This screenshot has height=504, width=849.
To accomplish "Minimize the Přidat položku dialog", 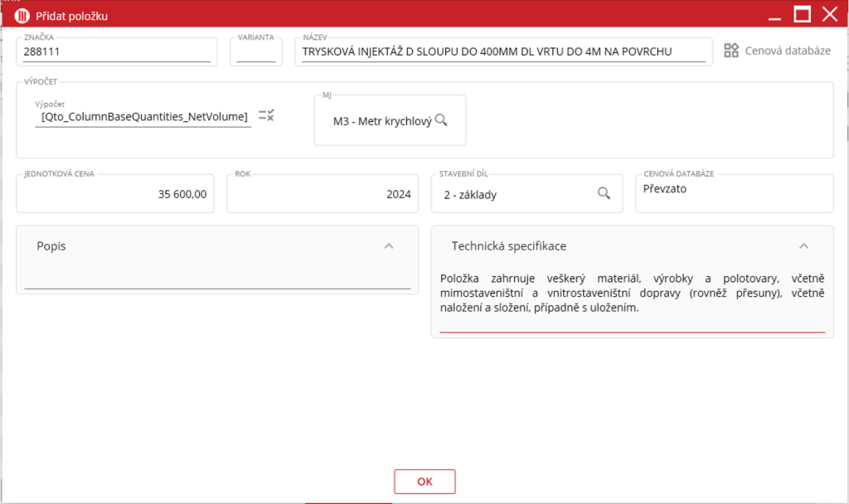I will point(774,15).
